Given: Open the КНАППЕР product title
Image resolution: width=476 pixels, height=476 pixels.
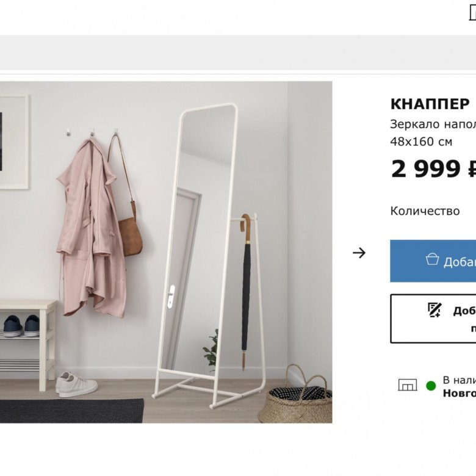Looking at the screenshot, I should (x=430, y=104).
